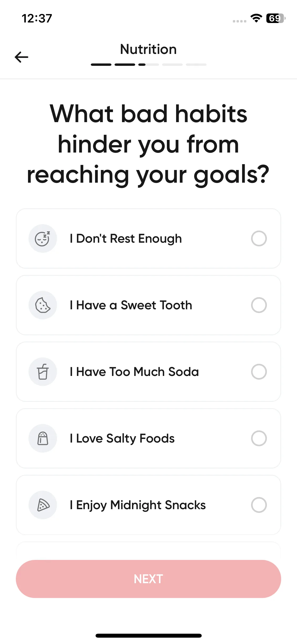Screen dimensions: 297x644
Task: Tap the pizza slice icon
Action: click(43, 505)
